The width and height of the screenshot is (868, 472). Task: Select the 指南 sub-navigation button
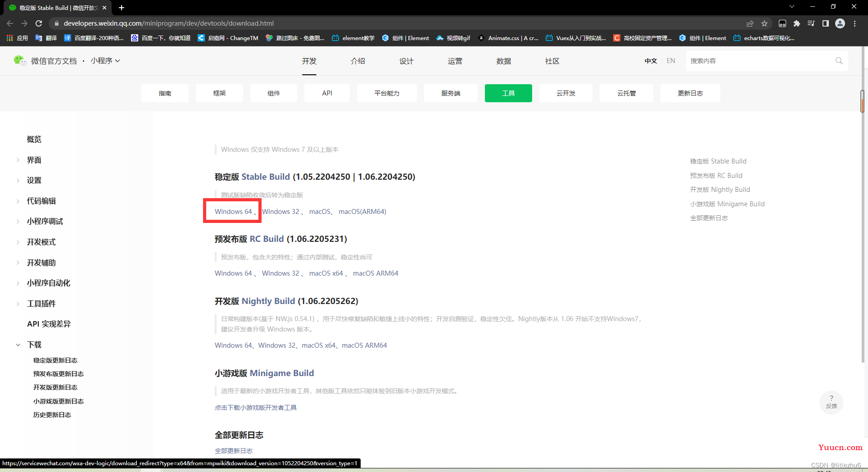[165, 93]
